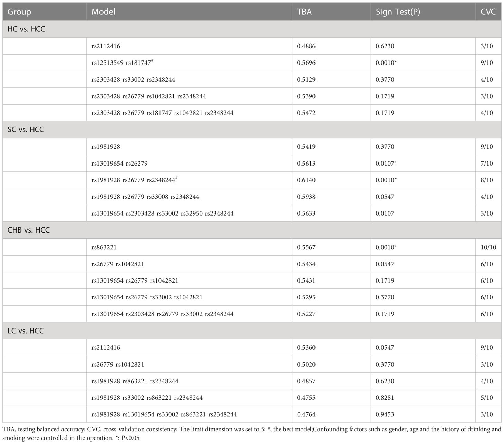Click the TBA value 0.5938
504x444 pixels.
click(x=306, y=197)
